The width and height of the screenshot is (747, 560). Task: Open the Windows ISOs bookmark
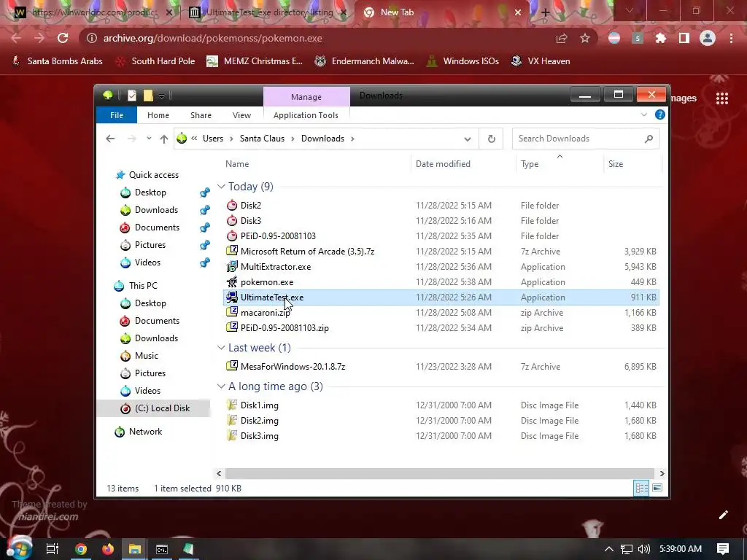462,61
